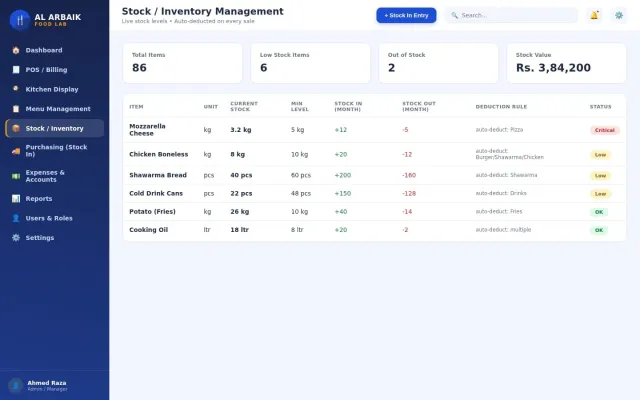Select the Potato (Fries) item name
This screenshot has height=400, width=640.
[152, 211]
